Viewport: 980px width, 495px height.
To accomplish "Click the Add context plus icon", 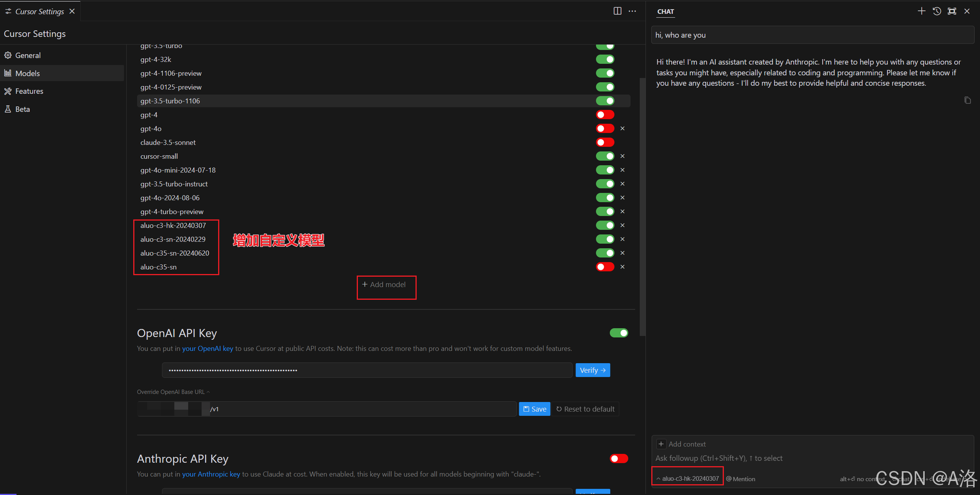I will pos(661,444).
